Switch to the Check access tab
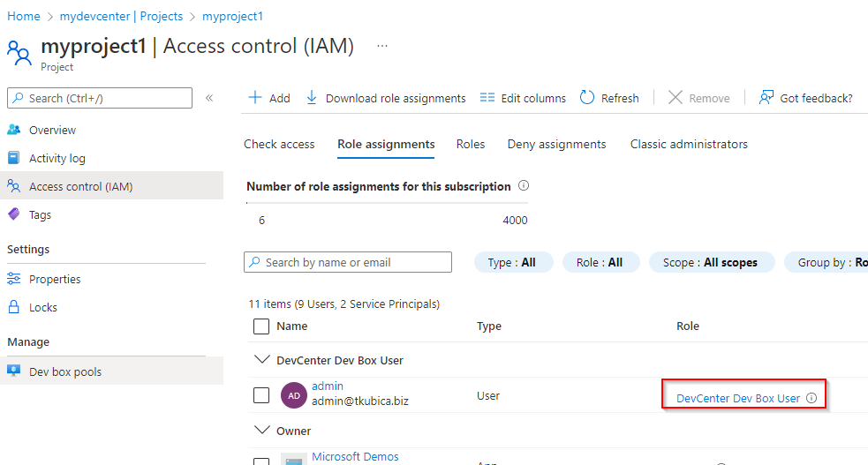 tap(279, 145)
